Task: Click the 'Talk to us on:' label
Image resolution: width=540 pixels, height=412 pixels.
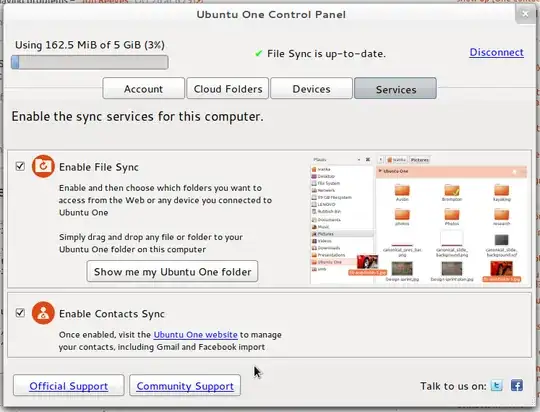Action: pyautogui.click(x=453, y=386)
